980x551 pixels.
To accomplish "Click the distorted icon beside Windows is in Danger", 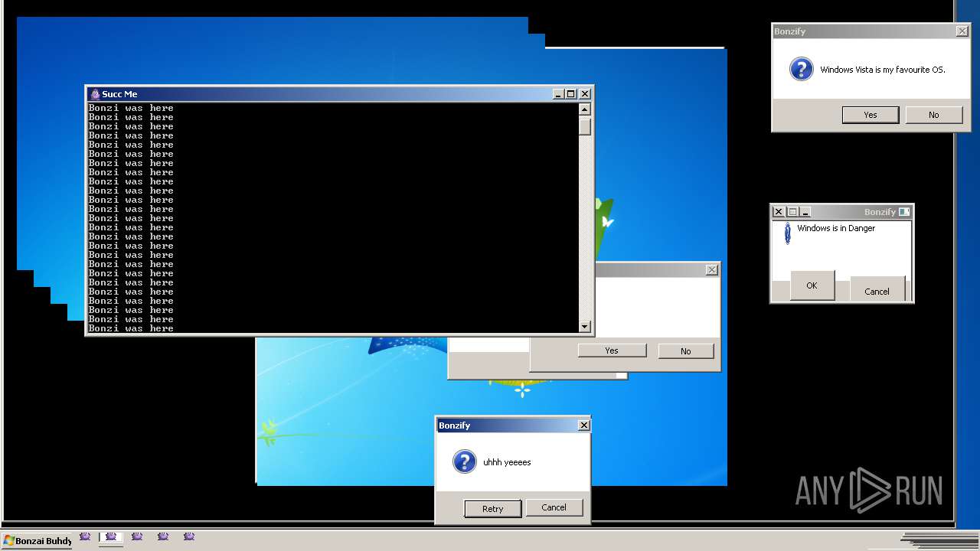I will tap(787, 233).
